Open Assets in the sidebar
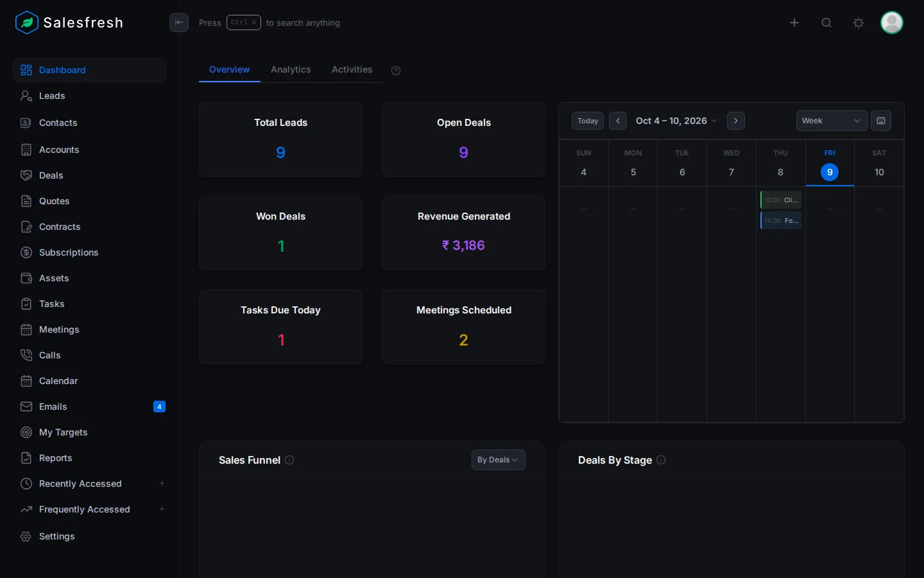Image resolution: width=924 pixels, height=578 pixels. point(89,278)
